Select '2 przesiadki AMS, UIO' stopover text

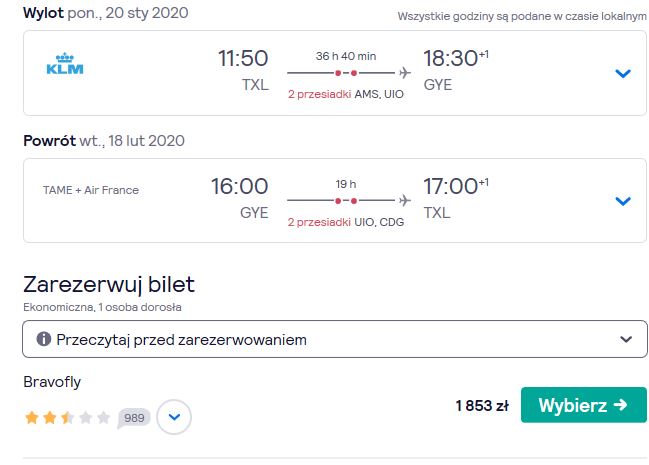click(x=346, y=94)
